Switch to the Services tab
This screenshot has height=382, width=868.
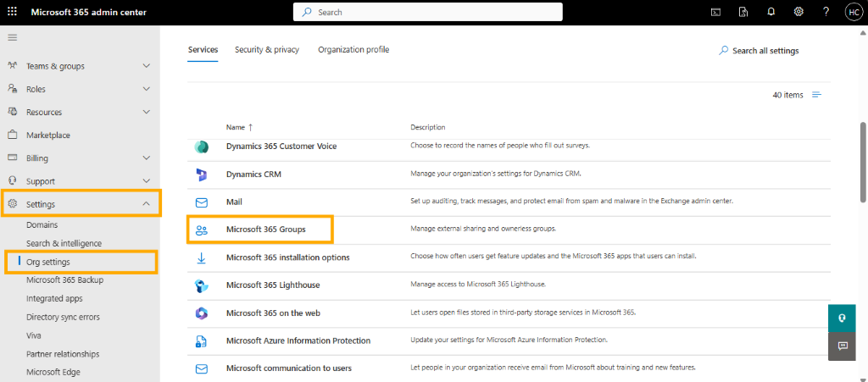coord(203,50)
